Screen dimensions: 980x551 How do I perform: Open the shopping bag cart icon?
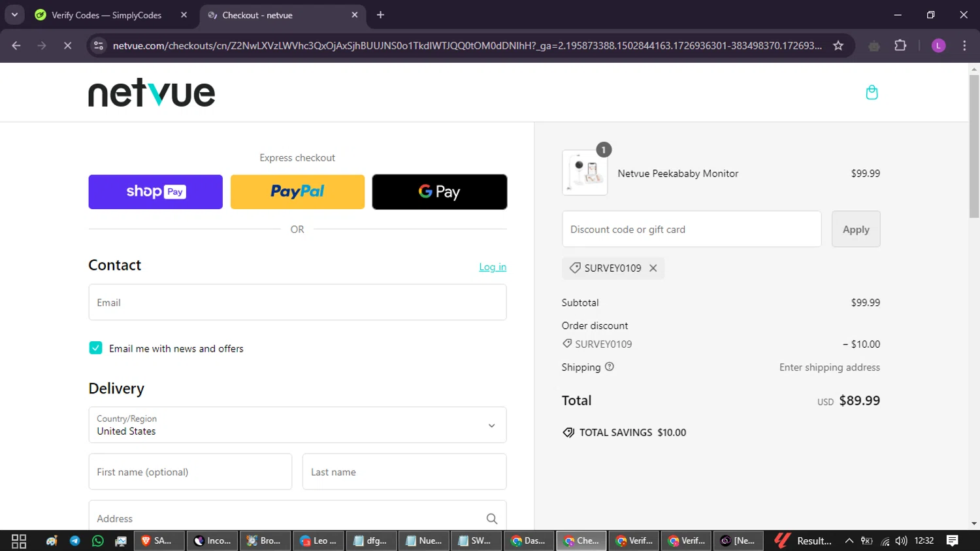click(872, 92)
